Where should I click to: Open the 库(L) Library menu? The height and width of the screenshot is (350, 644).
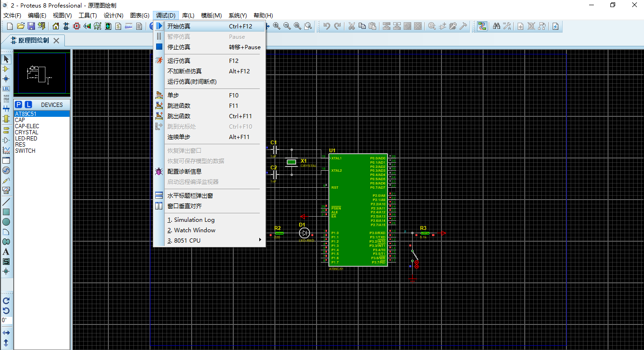[x=188, y=16]
